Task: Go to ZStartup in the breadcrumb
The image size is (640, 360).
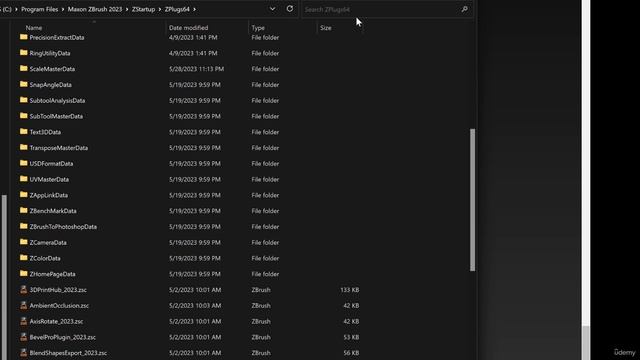Action: click(143, 9)
